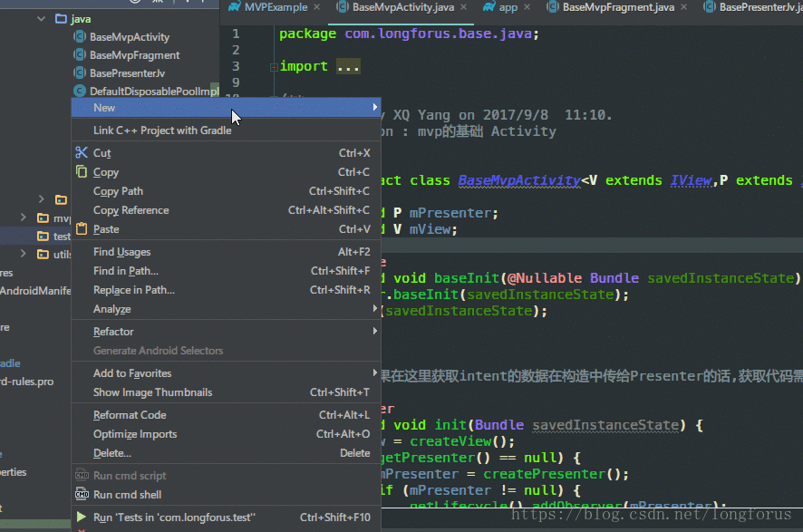Close the app tab

click(x=527, y=7)
